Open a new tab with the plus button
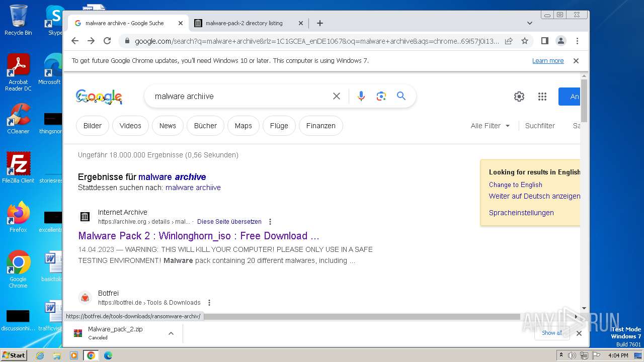Viewport: 644px width, 362px height. pyautogui.click(x=319, y=23)
